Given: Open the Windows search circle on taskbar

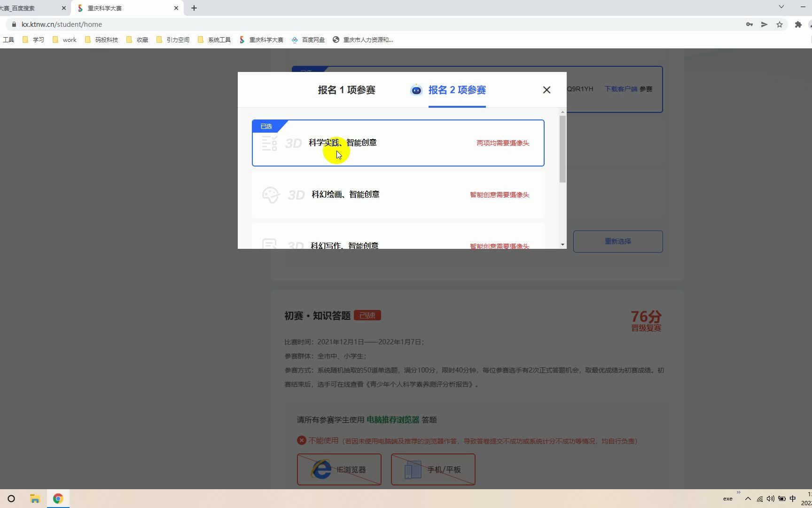Looking at the screenshot, I should [11, 499].
